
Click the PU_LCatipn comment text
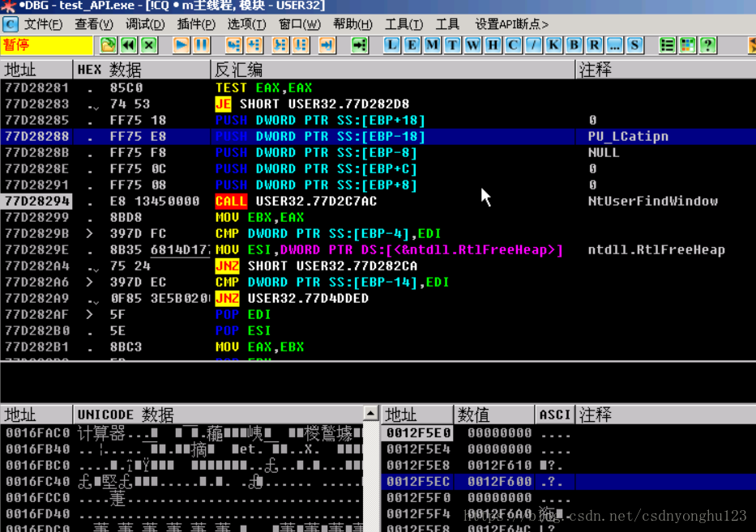628,136
